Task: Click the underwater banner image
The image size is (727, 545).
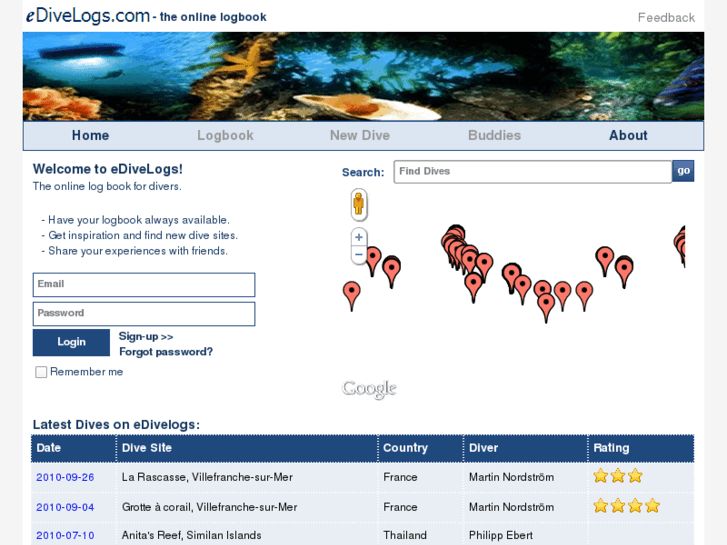Action: point(364,77)
